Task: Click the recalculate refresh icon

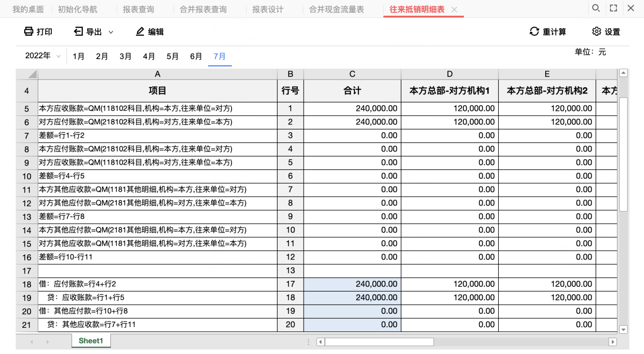Action: pos(534,31)
